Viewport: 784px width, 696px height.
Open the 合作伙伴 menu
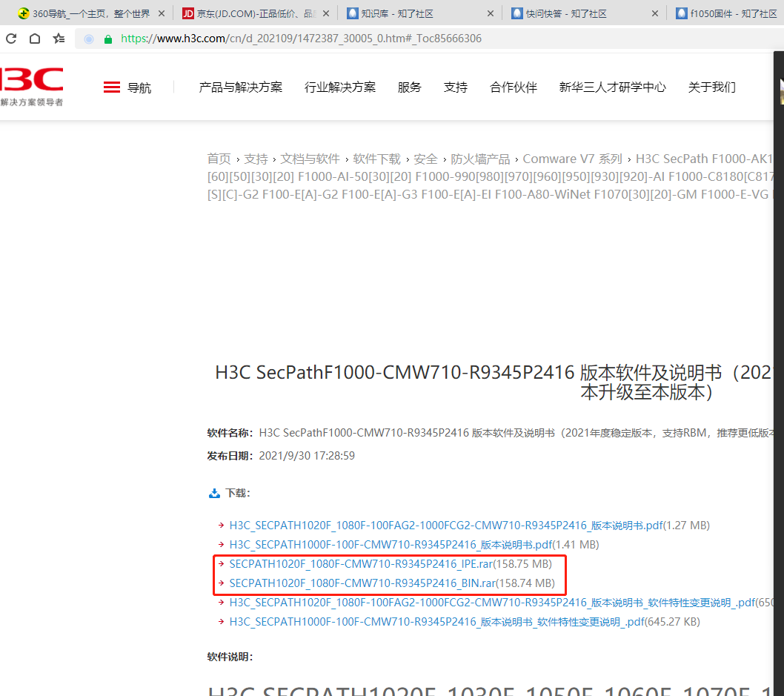514,87
